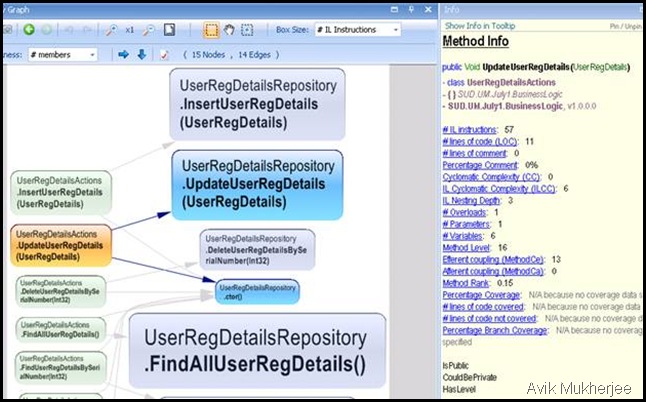Open 'Afferent coupling (MethodCa)' link
Viewport: 646px width, 402px height.
[x=493, y=271]
